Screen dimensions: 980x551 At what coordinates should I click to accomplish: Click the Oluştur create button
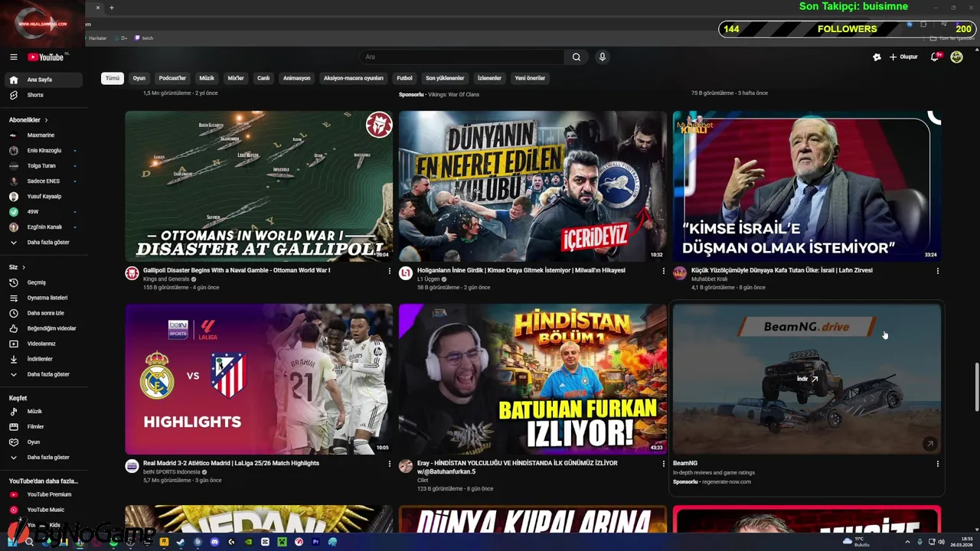[903, 57]
